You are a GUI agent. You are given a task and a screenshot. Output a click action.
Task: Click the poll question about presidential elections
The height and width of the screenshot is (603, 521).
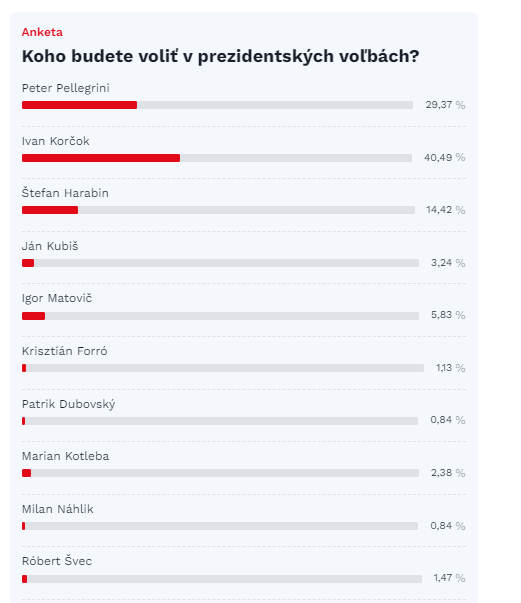220,57
